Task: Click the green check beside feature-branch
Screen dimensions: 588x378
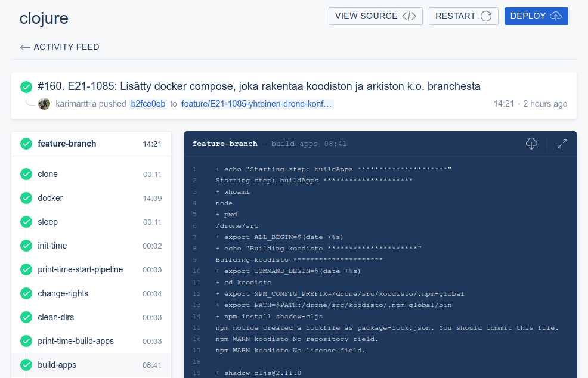Action: [26, 144]
